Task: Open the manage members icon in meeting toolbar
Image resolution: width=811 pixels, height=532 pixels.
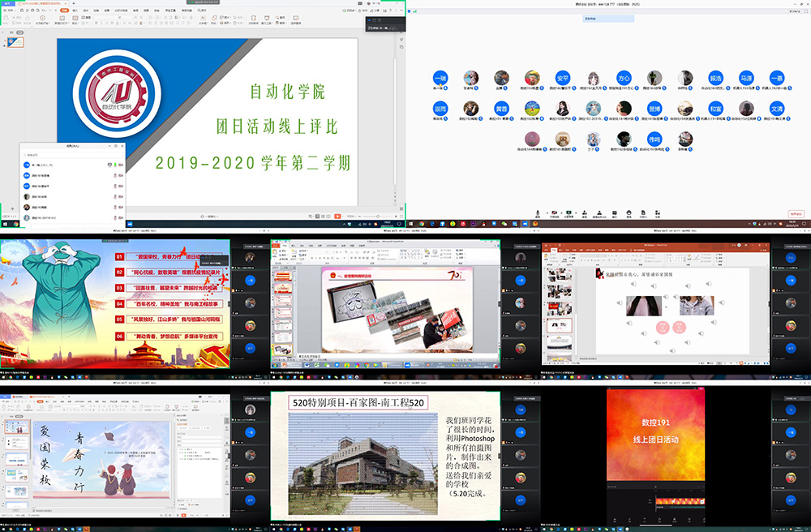Action: tap(602, 212)
